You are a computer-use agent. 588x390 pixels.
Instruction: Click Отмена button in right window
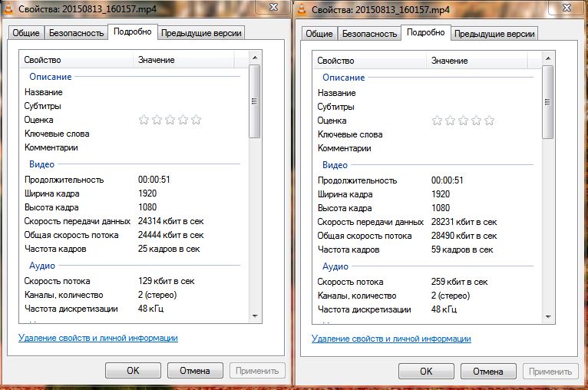click(488, 372)
